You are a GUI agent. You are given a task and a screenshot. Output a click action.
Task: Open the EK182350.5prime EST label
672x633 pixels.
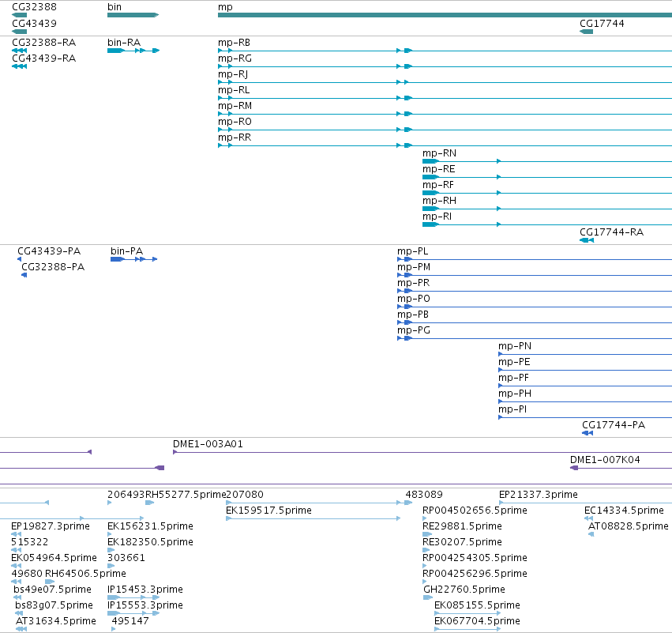(150, 542)
